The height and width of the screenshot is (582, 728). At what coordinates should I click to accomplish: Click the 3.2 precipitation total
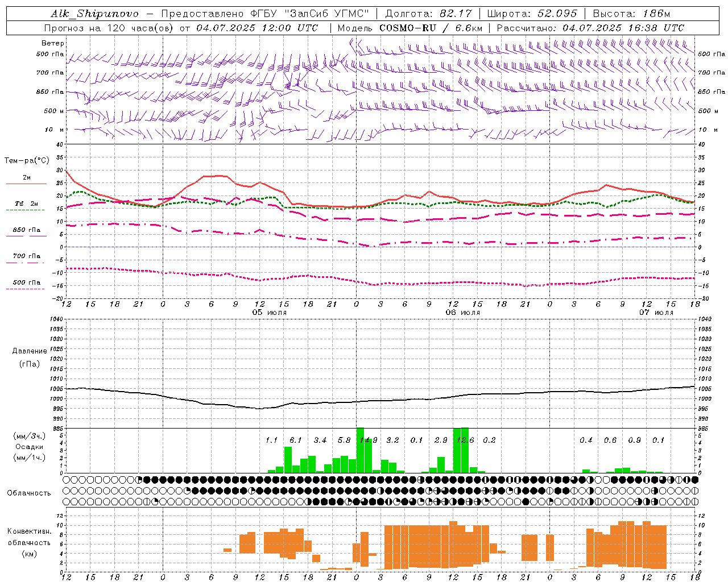point(392,440)
